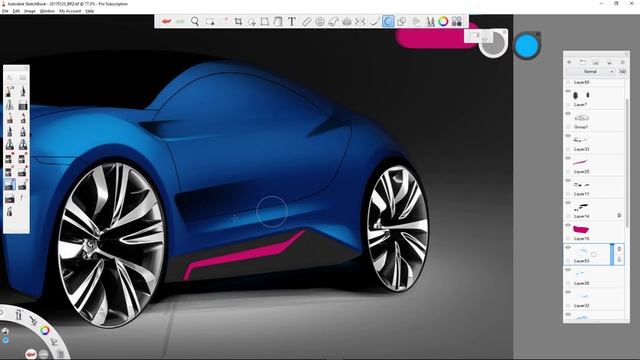Click the Layer33 label

tap(582, 149)
